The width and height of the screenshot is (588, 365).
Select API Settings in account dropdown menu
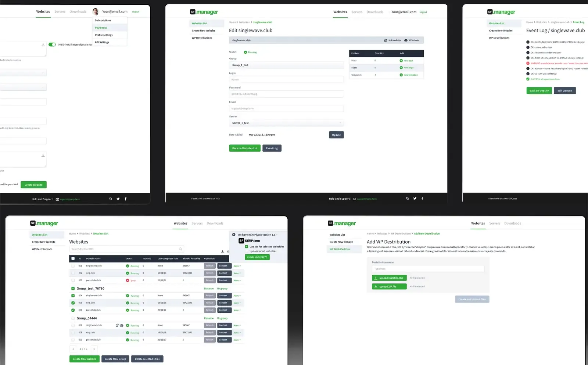pyautogui.click(x=110, y=42)
